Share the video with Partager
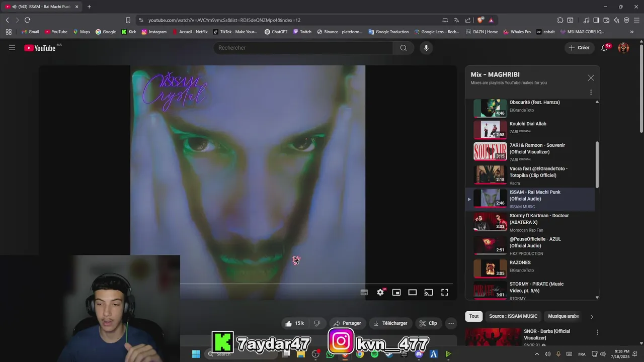The height and width of the screenshot is (362, 644). [347, 323]
